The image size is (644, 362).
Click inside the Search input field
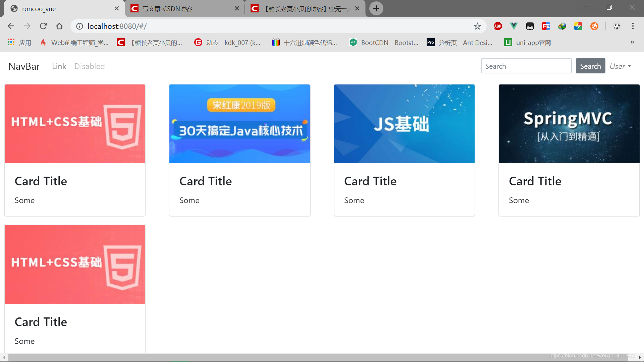(x=526, y=66)
